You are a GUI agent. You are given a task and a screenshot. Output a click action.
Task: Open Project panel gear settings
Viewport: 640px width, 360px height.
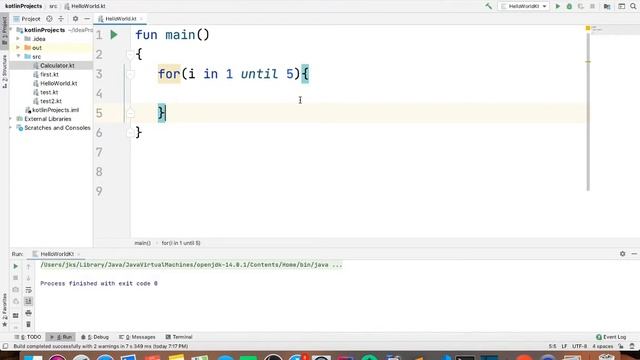[x=75, y=19]
